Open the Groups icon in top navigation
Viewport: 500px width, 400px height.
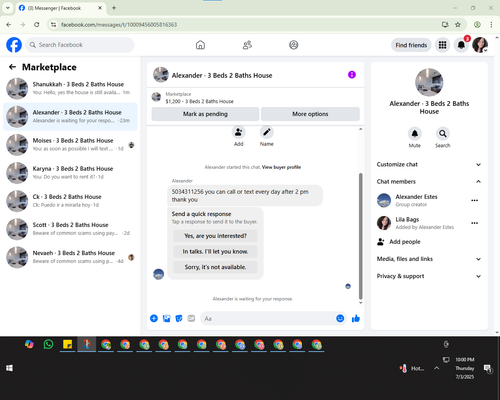tap(294, 45)
